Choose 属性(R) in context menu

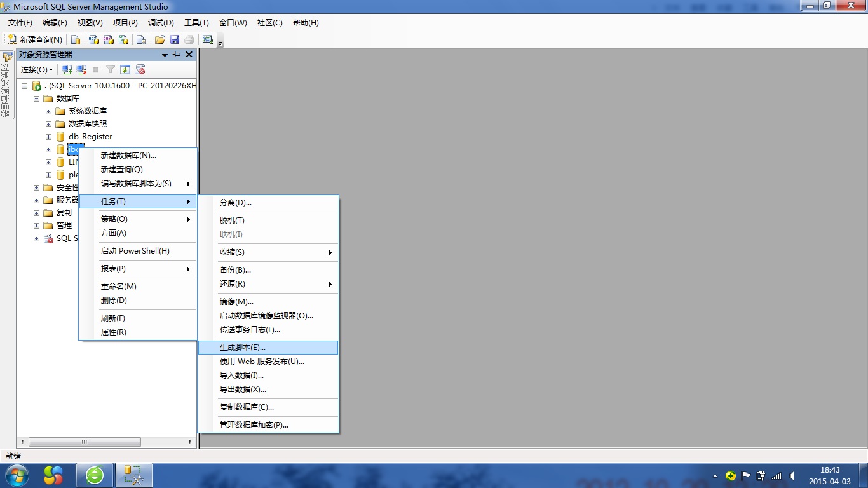click(x=138, y=332)
